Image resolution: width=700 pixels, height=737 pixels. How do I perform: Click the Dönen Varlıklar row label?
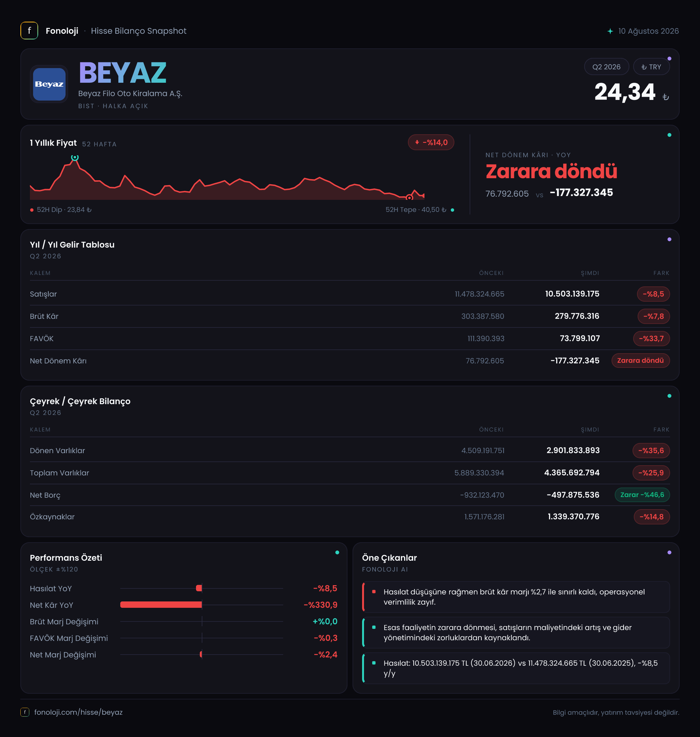pyautogui.click(x=58, y=450)
